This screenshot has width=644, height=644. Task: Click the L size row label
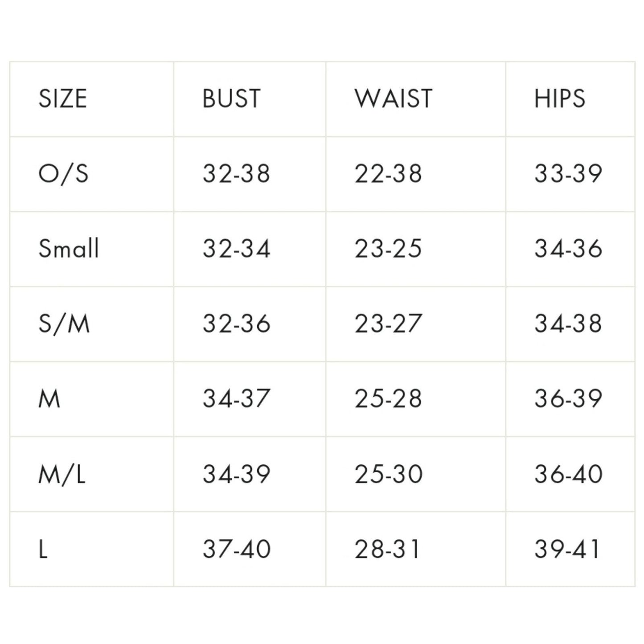click(x=43, y=549)
